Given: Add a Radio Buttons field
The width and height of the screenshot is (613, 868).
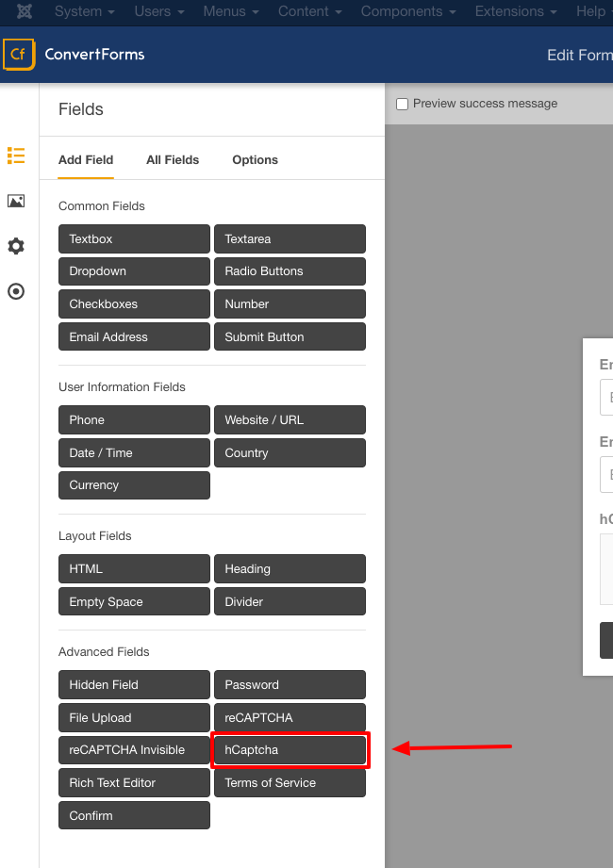Looking at the screenshot, I should pyautogui.click(x=290, y=271).
